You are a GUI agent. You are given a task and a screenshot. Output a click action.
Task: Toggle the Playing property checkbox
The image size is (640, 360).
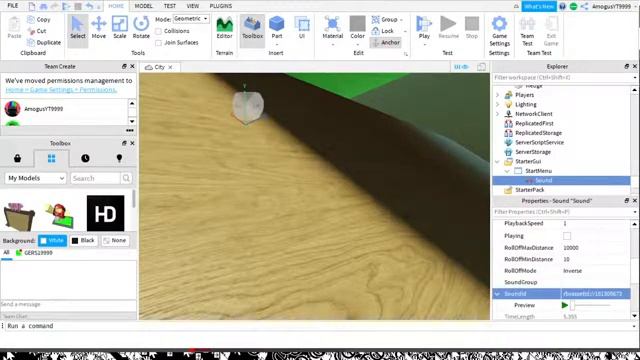(x=567, y=236)
